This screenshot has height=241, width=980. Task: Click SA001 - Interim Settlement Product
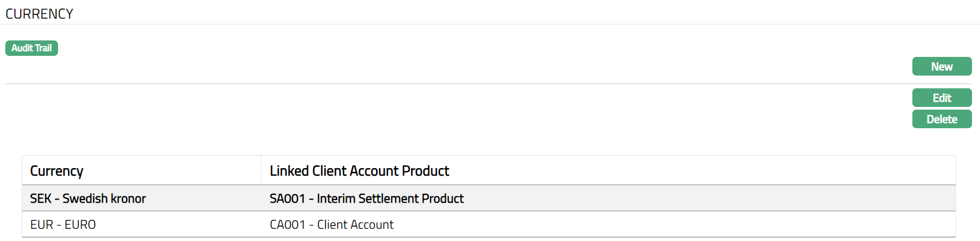pyautogui.click(x=366, y=198)
